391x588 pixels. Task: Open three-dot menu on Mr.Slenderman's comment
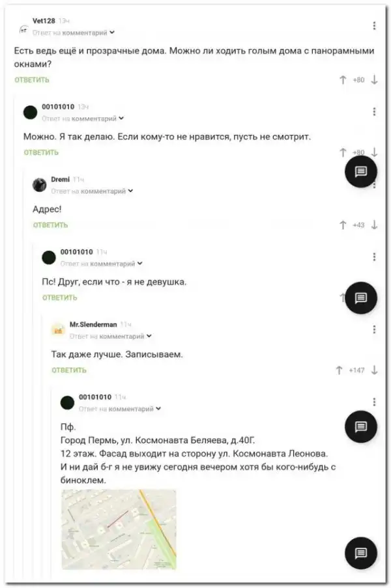[374, 329]
